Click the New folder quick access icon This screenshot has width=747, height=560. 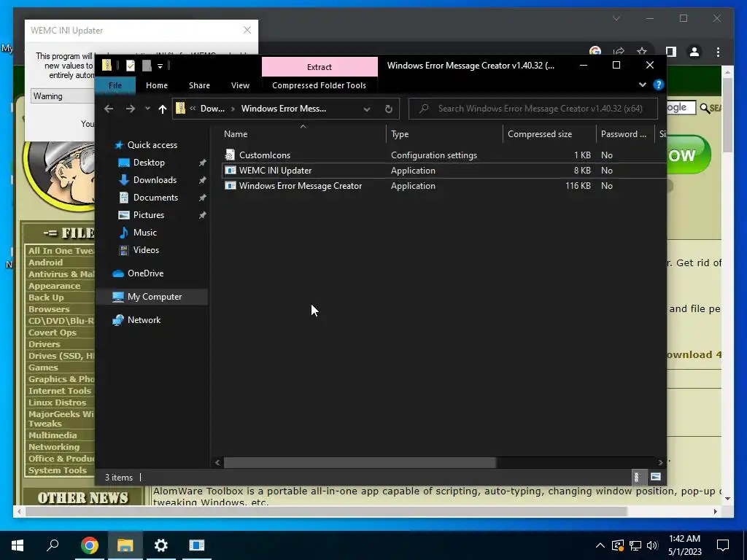point(147,66)
